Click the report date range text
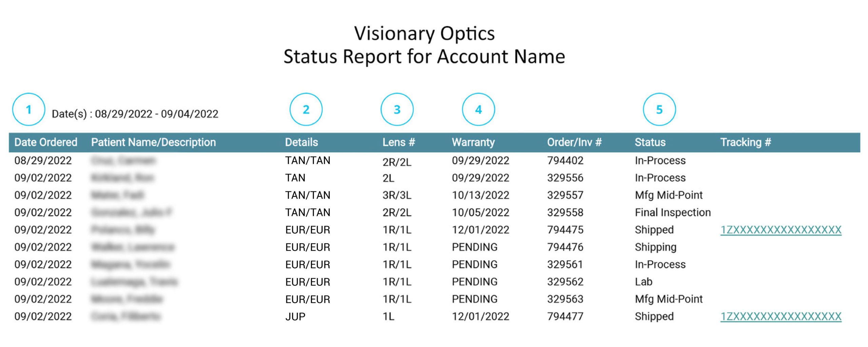The height and width of the screenshot is (347, 868). click(135, 114)
